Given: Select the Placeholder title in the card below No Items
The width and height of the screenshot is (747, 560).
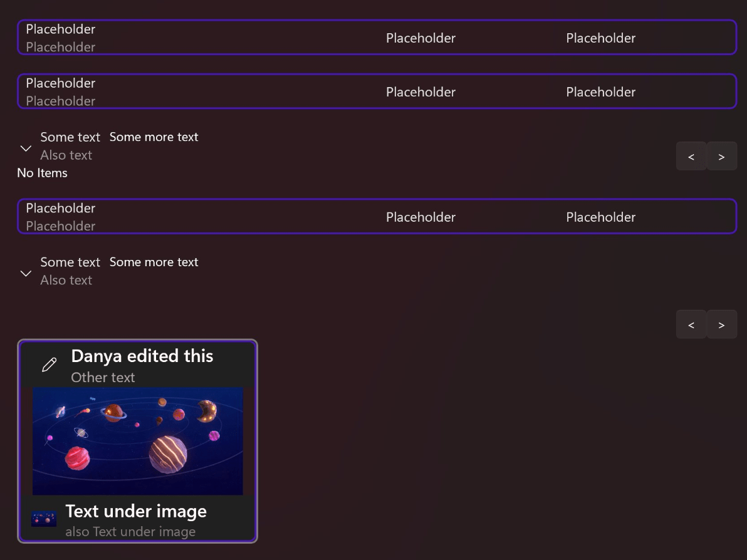Looking at the screenshot, I should 61,208.
